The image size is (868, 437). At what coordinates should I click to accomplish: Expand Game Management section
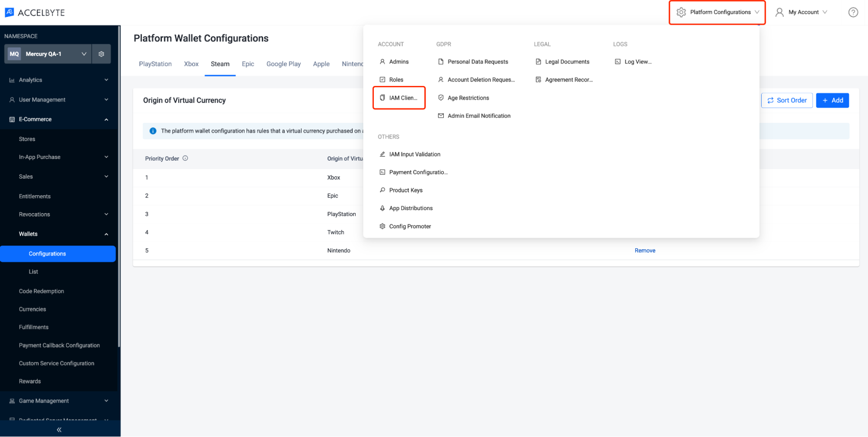click(106, 401)
